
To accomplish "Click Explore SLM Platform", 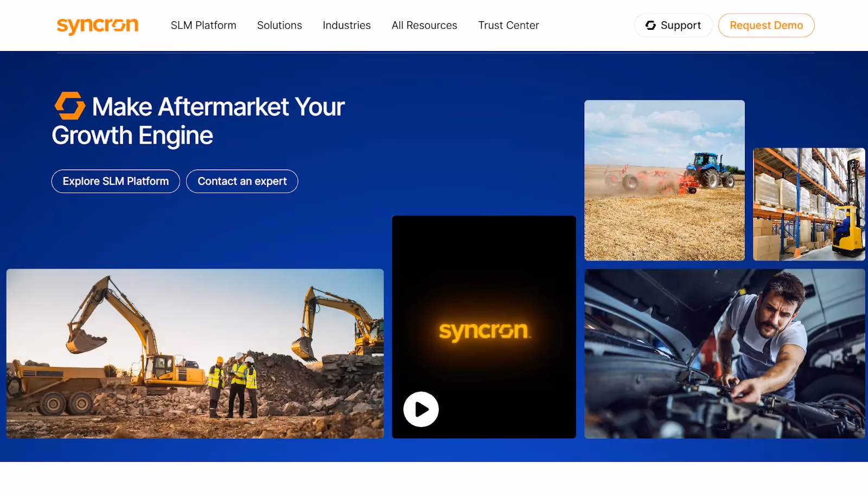I will click(x=116, y=181).
